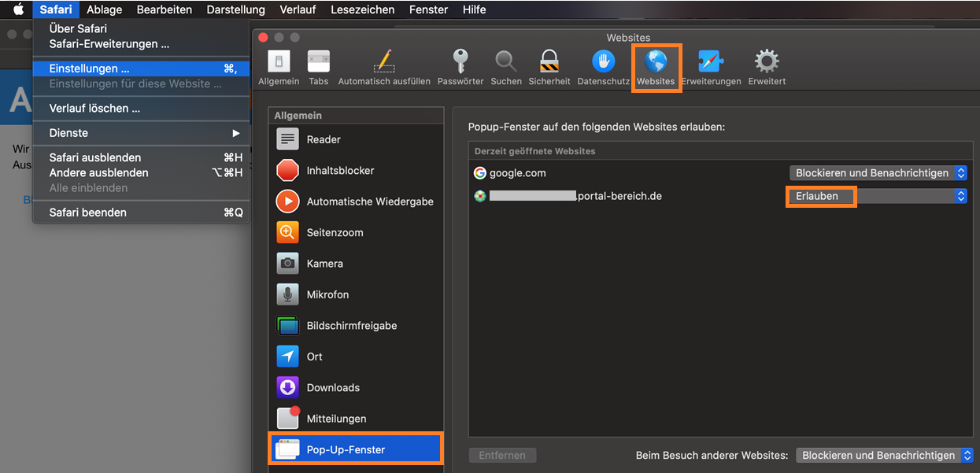980x473 pixels.
Task: Choose Einstellungen menu entry
Action: tap(141, 68)
